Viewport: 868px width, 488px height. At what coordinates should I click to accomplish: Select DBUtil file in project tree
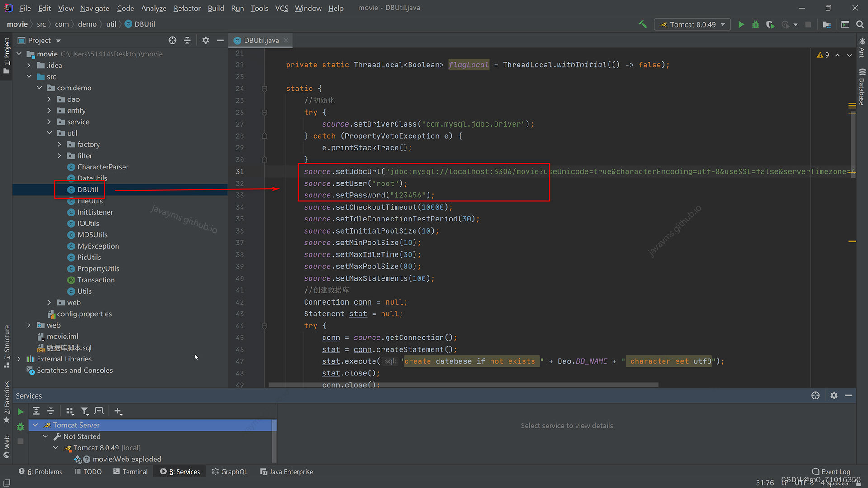pyautogui.click(x=88, y=189)
